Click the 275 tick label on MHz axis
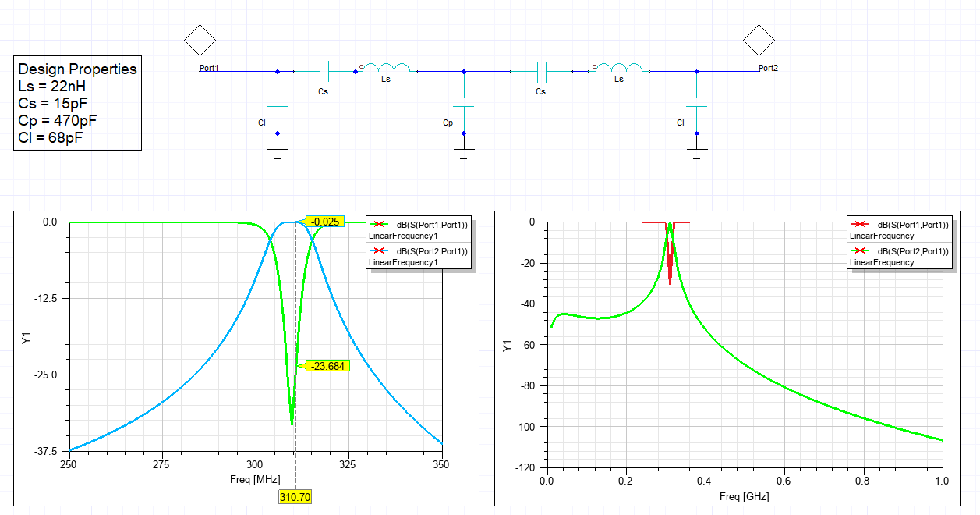The height and width of the screenshot is (515, 980). tap(162, 464)
